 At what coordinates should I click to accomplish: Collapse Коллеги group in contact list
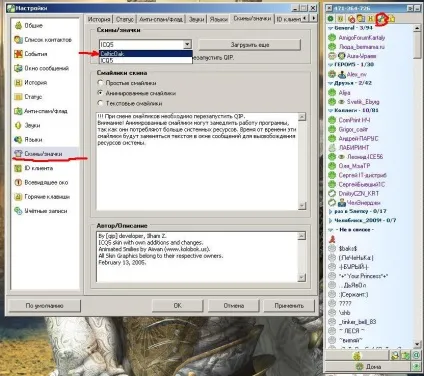[331, 110]
